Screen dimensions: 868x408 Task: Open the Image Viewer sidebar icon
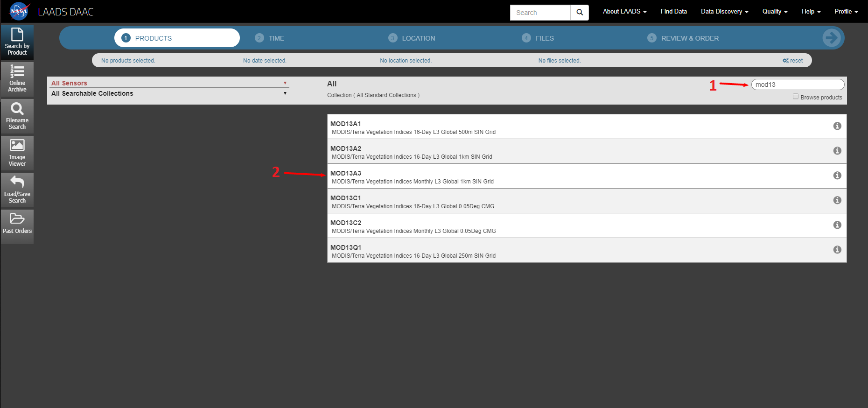pos(17,153)
